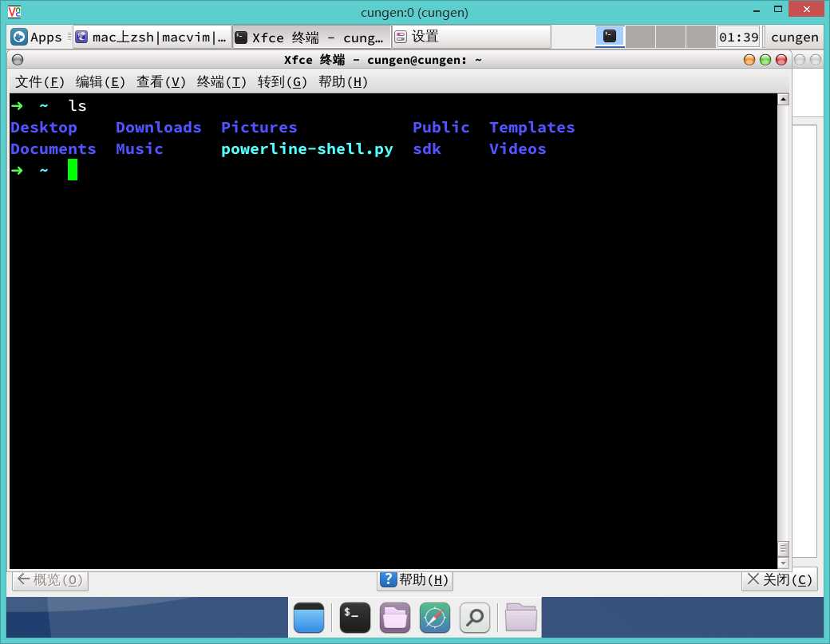The width and height of the screenshot is (830, 644).
Task: Click the 01:39 clock
Action: pos(738,37)
